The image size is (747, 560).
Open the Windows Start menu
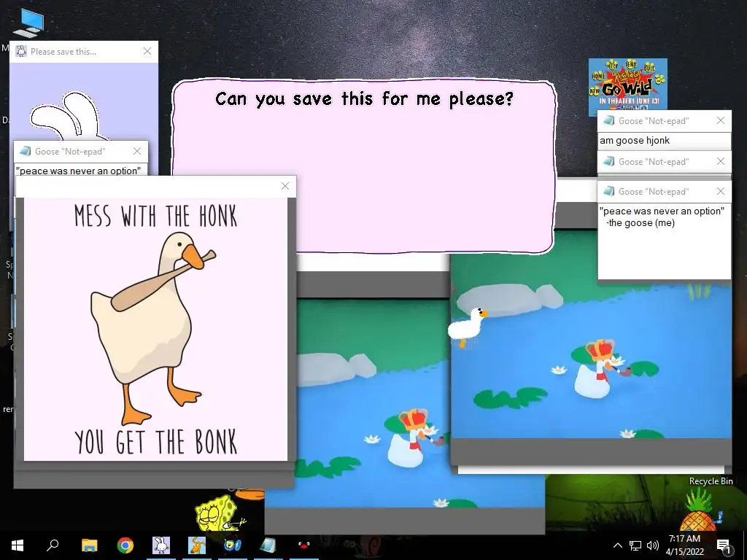(x=18, y=545)
